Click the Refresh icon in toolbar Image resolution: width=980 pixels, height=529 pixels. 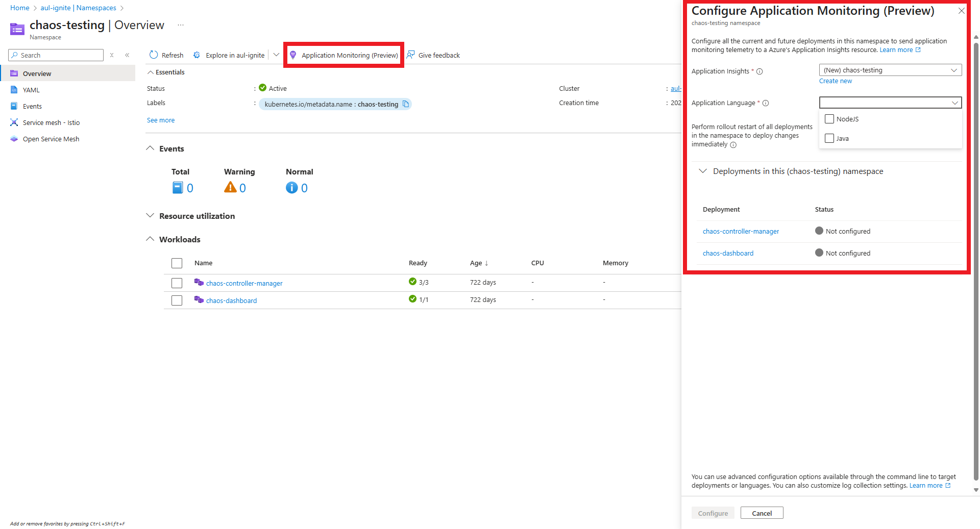154,55
